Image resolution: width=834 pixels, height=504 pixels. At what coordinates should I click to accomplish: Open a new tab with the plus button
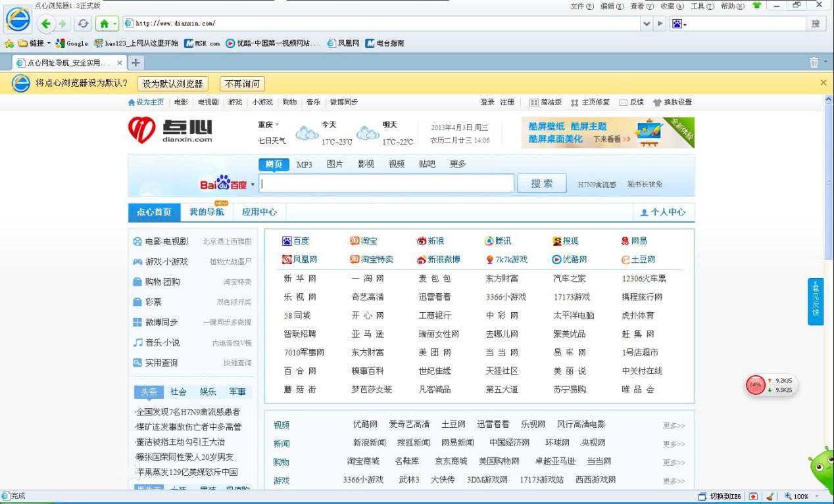point(136,62)
